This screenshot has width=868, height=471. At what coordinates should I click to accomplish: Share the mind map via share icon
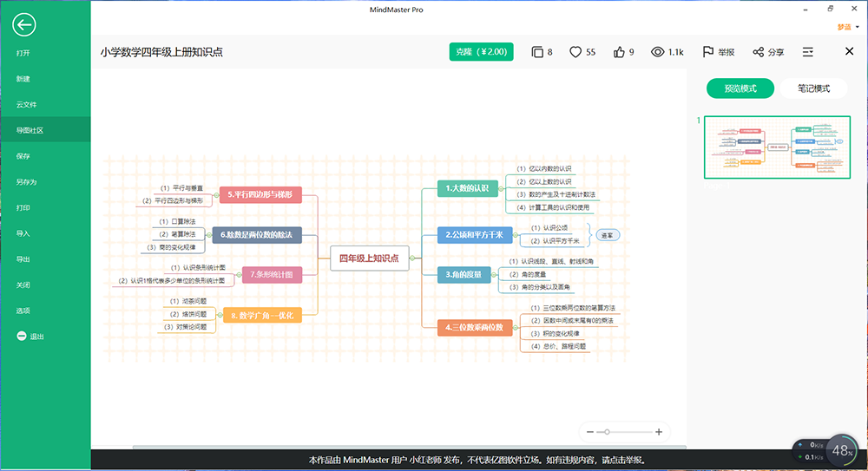pos(758,52)
